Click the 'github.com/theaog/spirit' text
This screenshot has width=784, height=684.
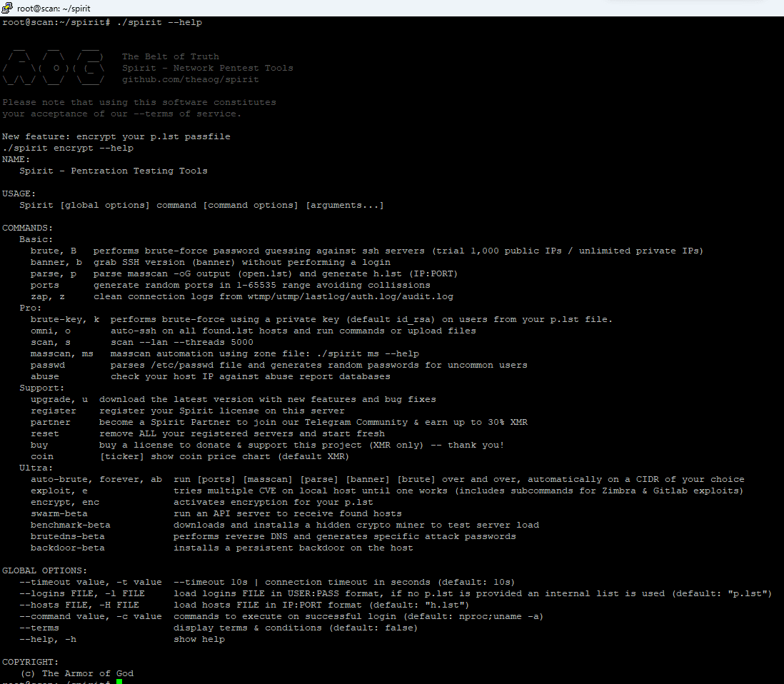pyautogui.click(x=191, y=79)
